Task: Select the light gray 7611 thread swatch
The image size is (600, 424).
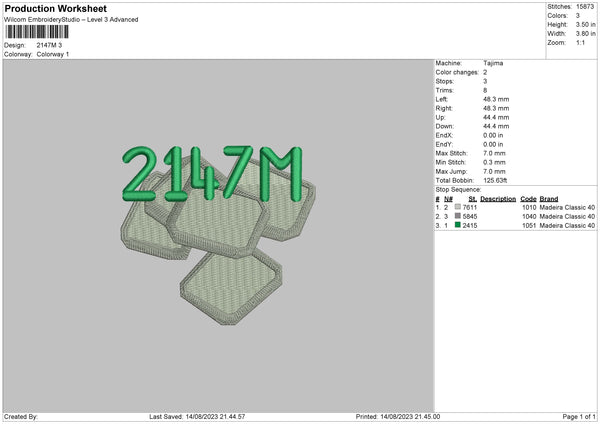Action: coord(458,207)
